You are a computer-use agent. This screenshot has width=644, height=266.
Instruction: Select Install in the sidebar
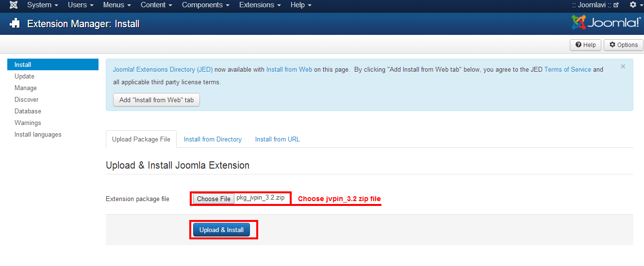(53, 64)
